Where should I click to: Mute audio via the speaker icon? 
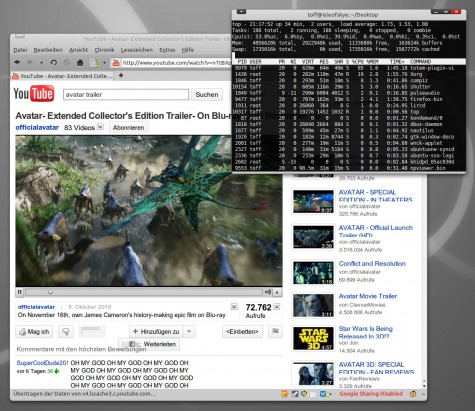(268, 292)
